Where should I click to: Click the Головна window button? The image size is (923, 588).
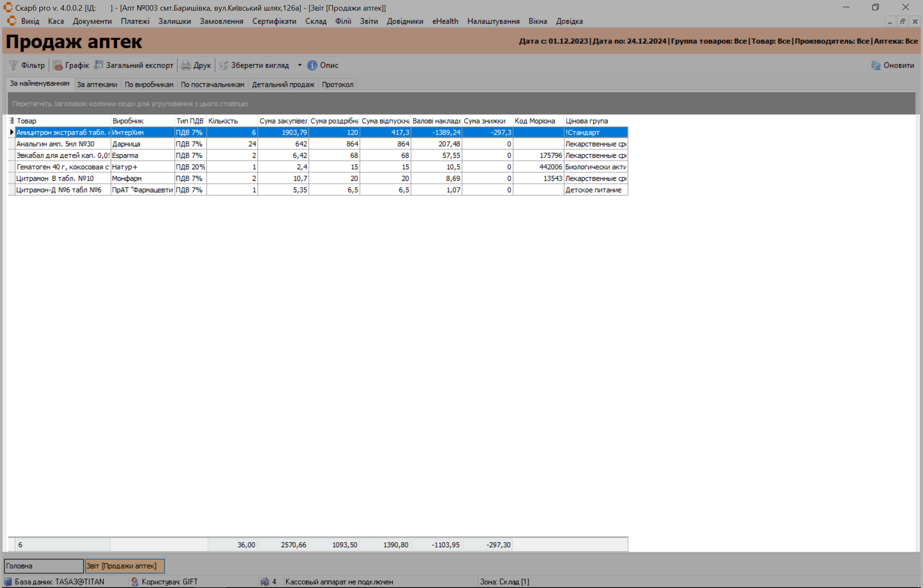coord(43,566)
